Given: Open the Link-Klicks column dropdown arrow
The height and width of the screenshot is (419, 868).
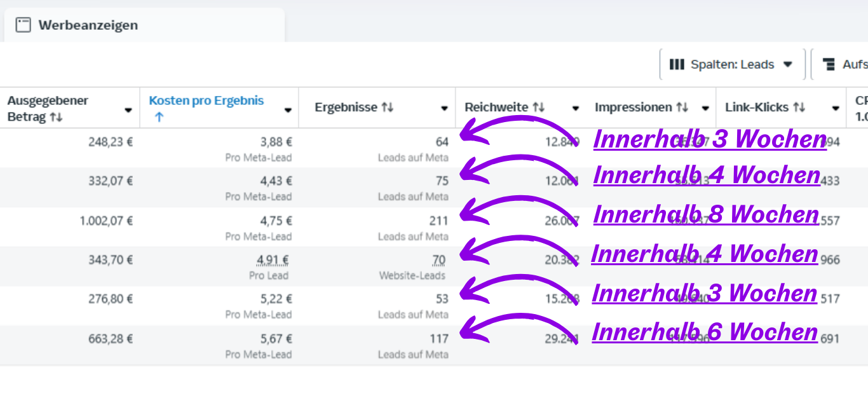Looking at the screenshot, I should click(836, 108).
